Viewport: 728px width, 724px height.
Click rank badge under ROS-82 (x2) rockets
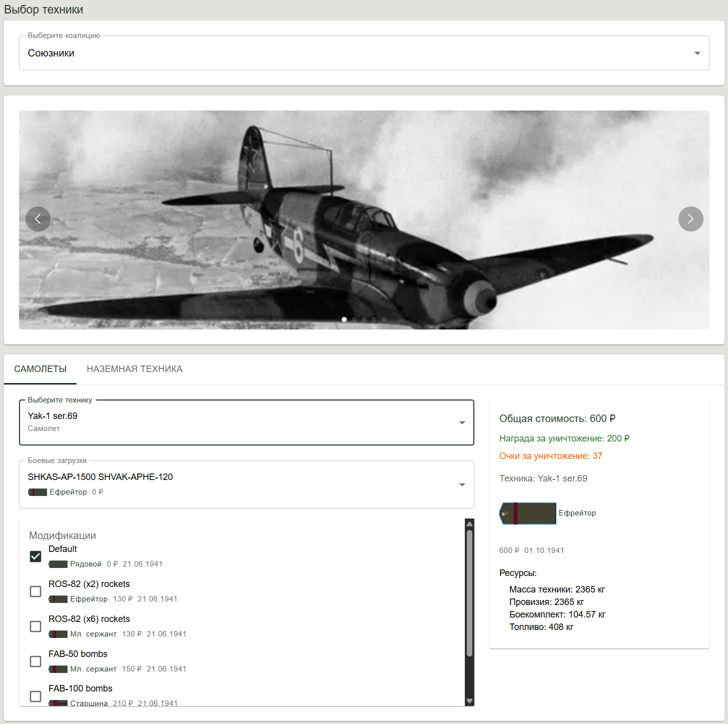[58, 599]
